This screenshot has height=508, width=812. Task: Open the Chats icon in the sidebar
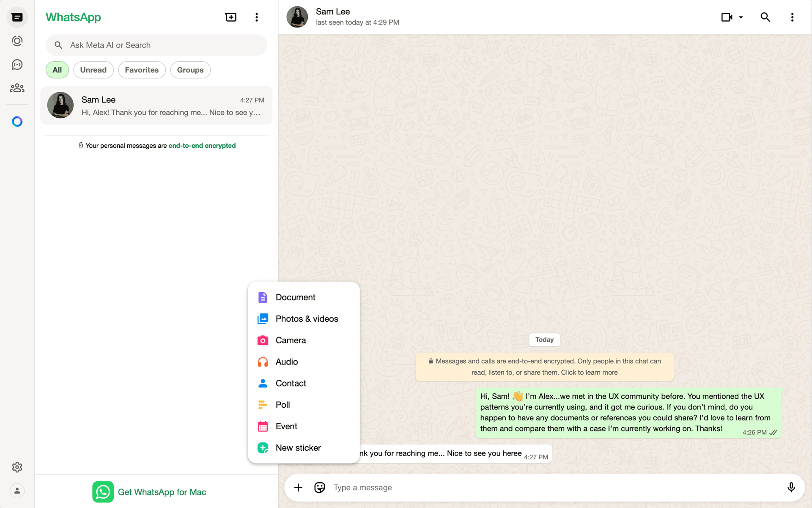click(17, 17)
